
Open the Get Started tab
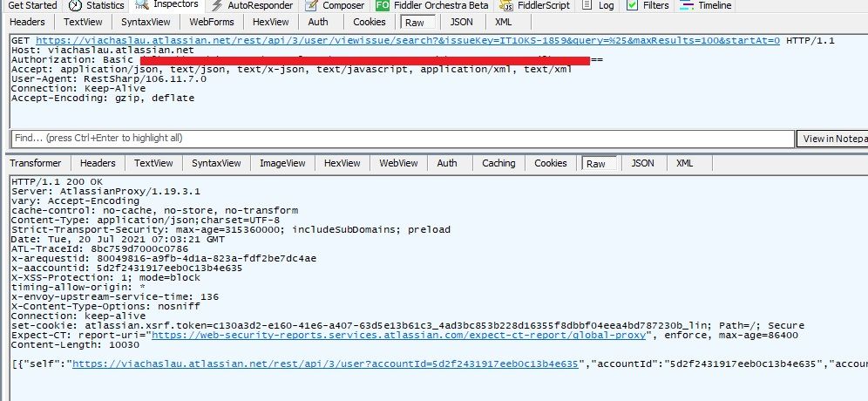click(x=32, y=5)
